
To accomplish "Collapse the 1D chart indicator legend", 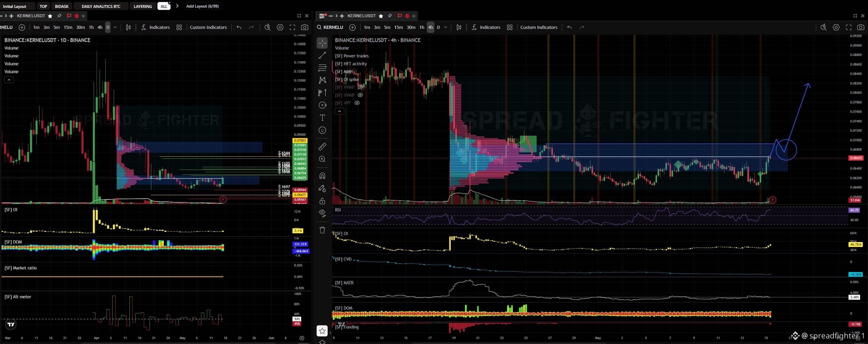I will [9, 80].
